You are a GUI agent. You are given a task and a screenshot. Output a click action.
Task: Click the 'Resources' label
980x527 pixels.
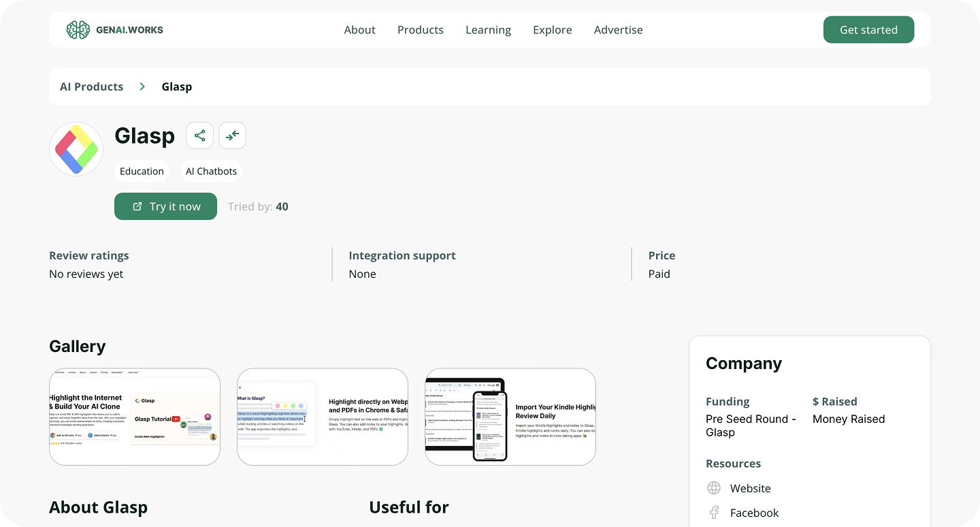pos(733,464)
